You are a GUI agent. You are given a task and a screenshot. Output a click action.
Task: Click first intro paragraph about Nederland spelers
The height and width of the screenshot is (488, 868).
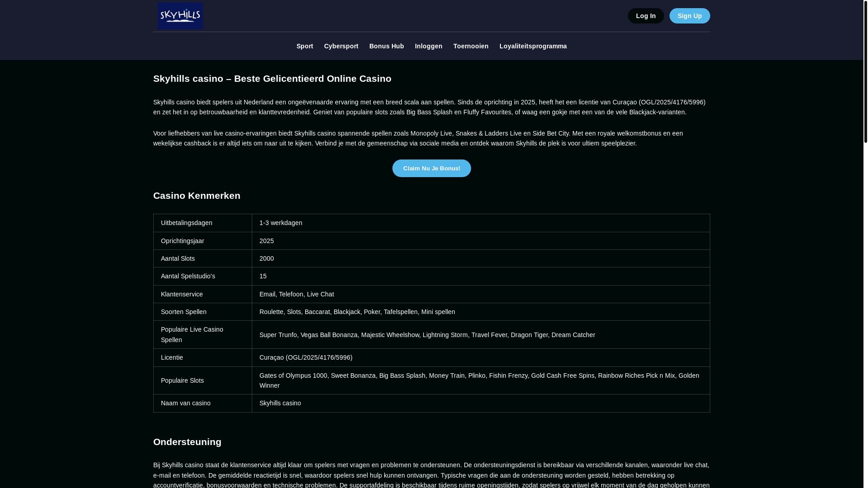coord(429,107)
